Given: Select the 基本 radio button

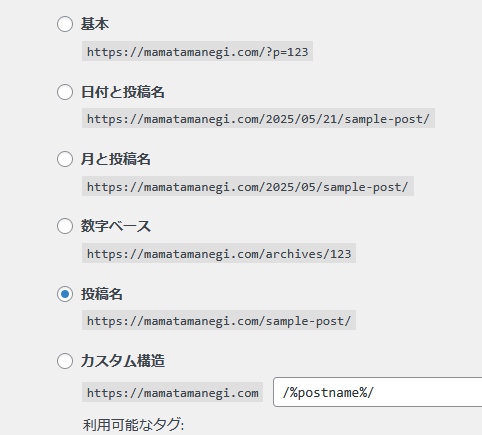Looking at the screenshot, I should click(x=65, y=24).
